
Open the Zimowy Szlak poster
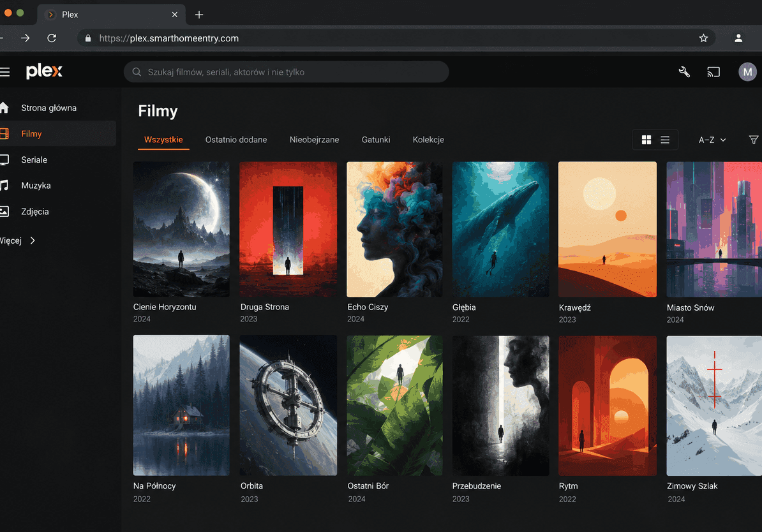coord(714,406)
